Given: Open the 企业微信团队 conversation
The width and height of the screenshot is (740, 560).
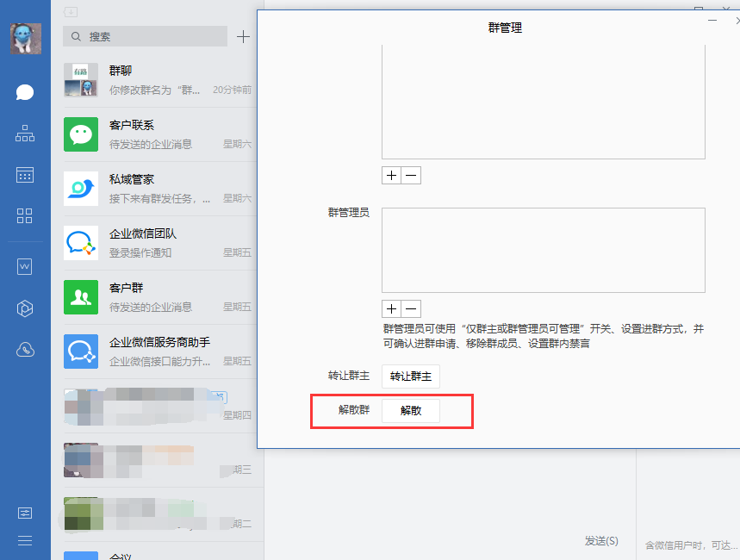Looking at the screenshot, I should pos(159,243).
